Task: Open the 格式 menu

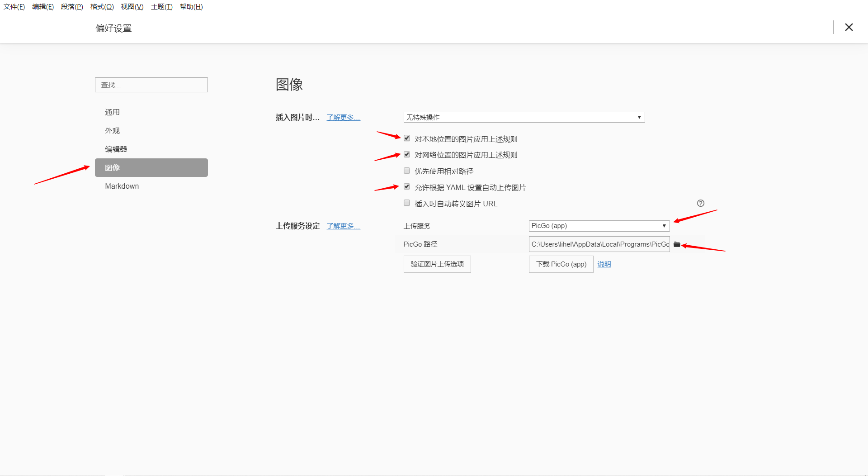Action: (x=102, y=7)
